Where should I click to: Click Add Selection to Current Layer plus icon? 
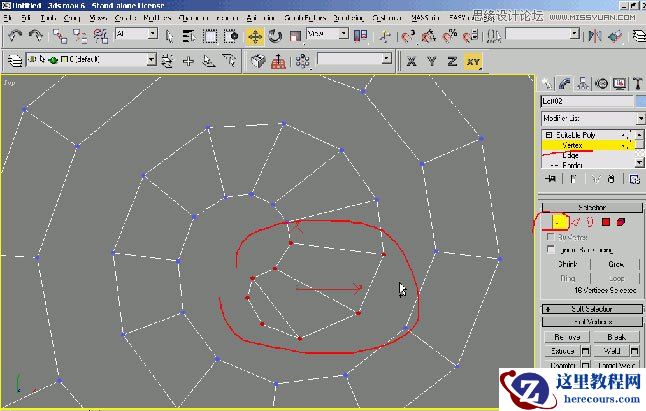coord(188,61)
